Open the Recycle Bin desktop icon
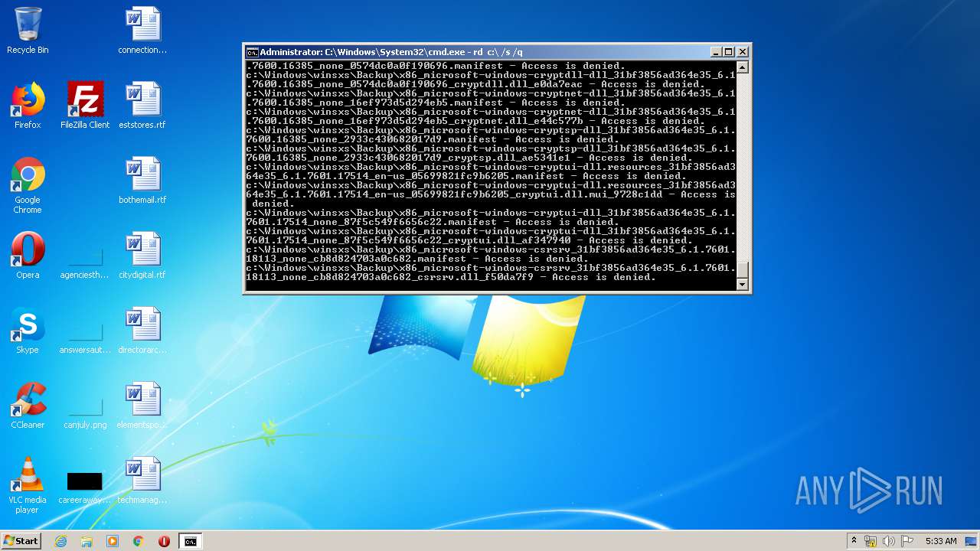 [x=28, y=31]
